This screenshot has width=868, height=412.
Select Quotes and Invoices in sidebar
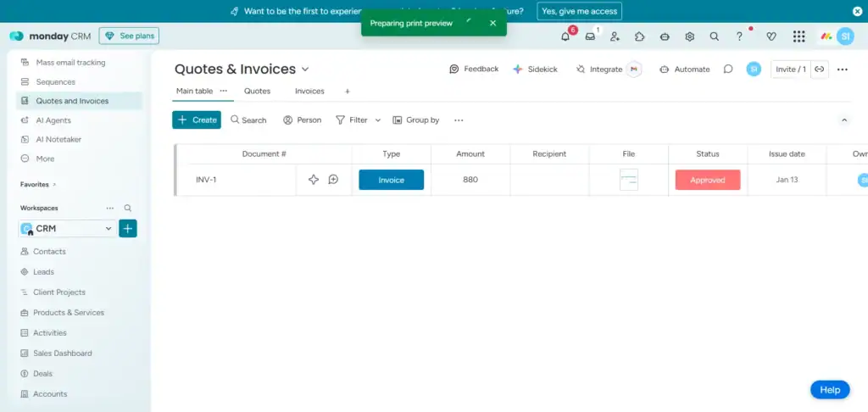click(x=79, y=101)
